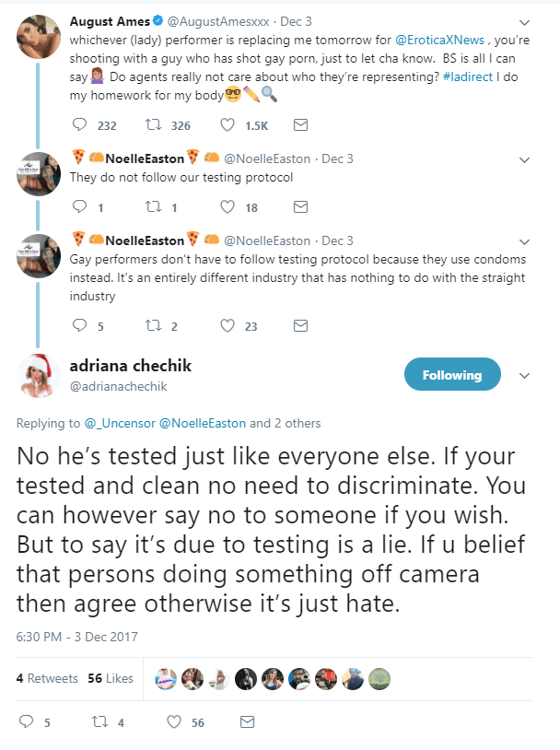View the 56 Likes list
Screen dimensions: 560x750
tap(111, 678)
